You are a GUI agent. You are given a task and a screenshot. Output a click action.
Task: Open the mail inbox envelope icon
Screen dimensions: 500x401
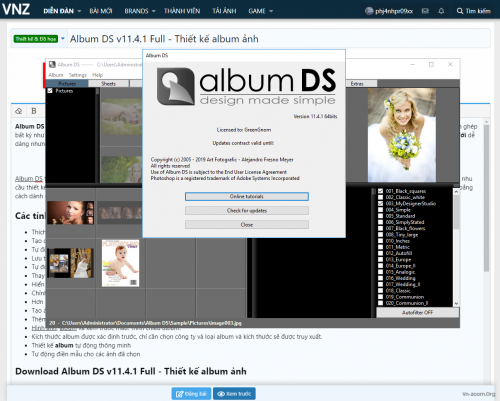pos(425,11)
